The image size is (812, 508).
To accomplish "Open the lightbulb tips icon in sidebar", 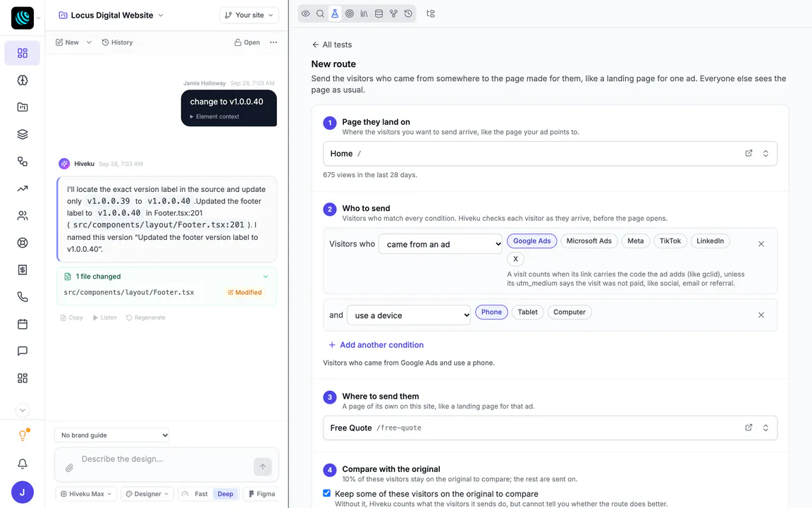I will pos(23,435).
